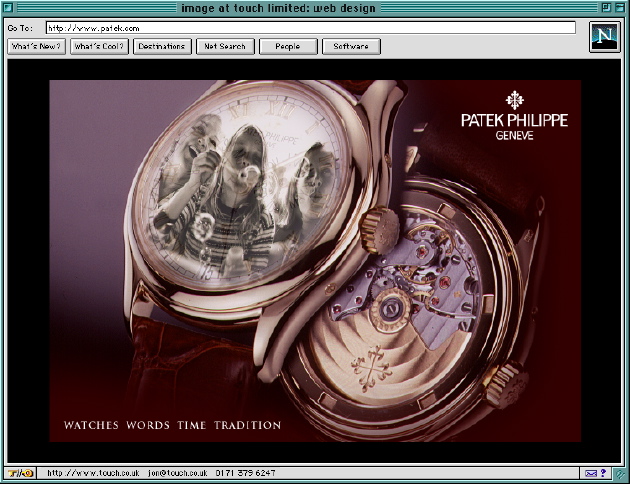Click the title bar text image at touch limited

[x=278, y=8]
